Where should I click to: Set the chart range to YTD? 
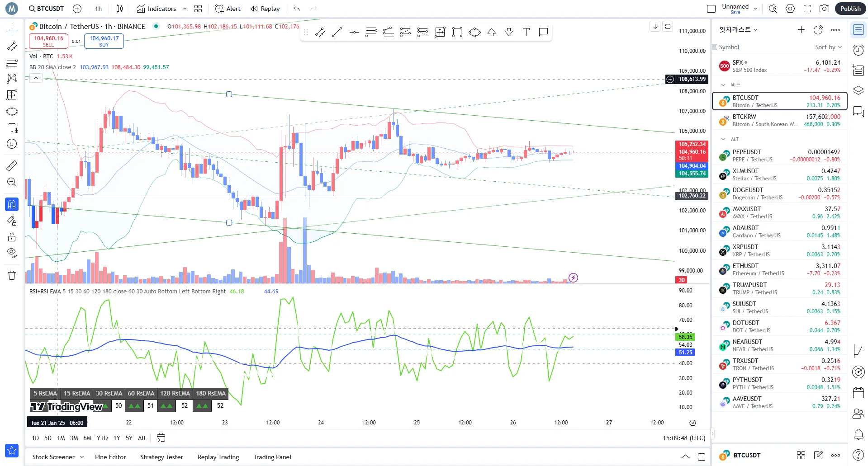102,438
